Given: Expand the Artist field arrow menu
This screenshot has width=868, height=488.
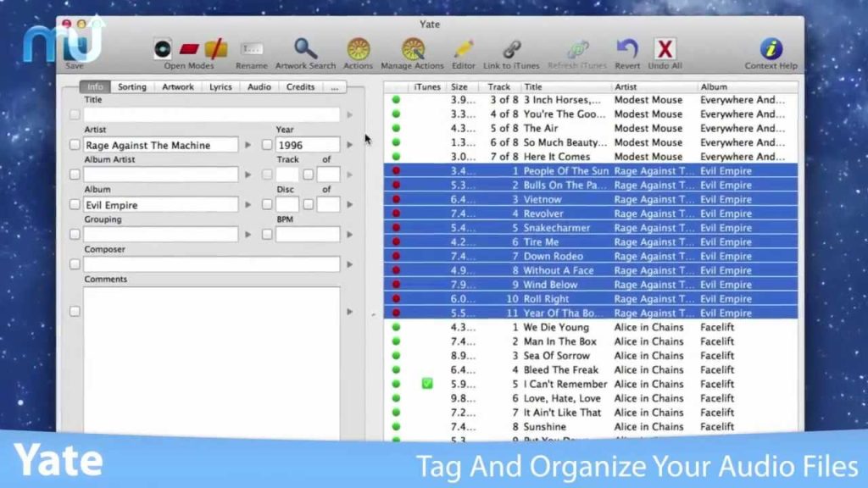Looking at the screenshot, I should (x=248, y=144).
